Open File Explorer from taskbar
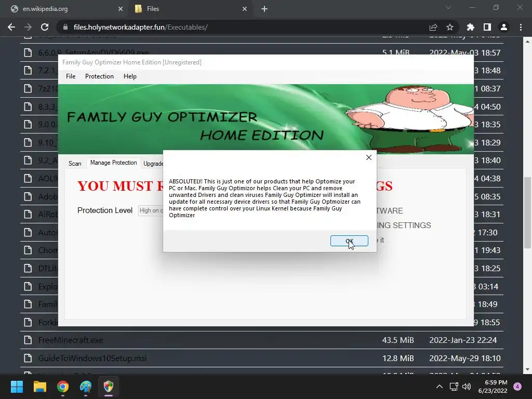This screenshot has width=532, height=399. (x=39, y=387)
